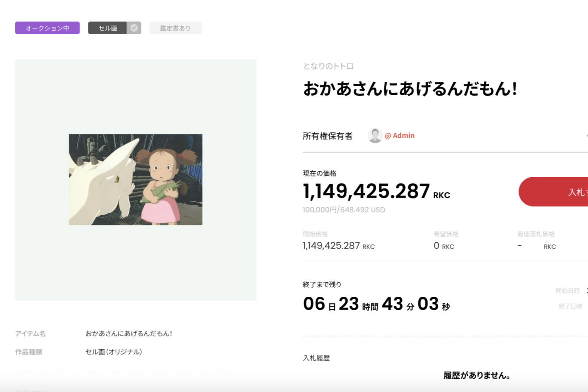
Task: Click the purple オークション中 badge
Action: pyautogui.click(x=47, y=28)
